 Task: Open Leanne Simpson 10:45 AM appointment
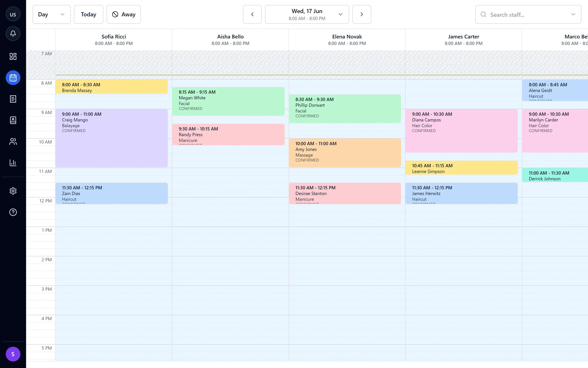461,168
